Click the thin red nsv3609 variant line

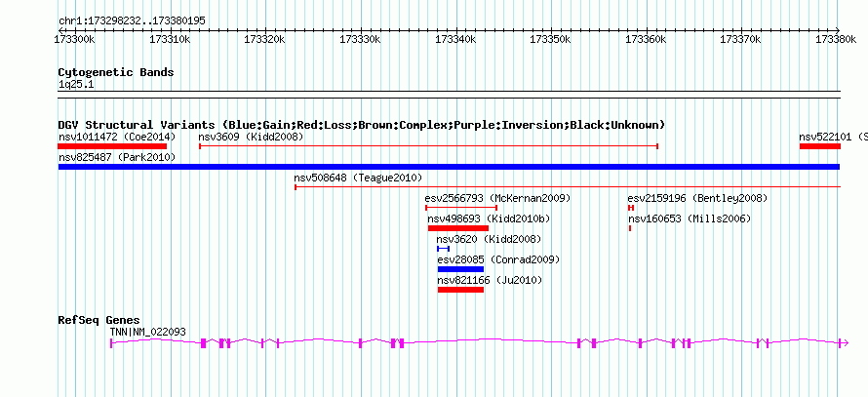(x=428, y=146)
